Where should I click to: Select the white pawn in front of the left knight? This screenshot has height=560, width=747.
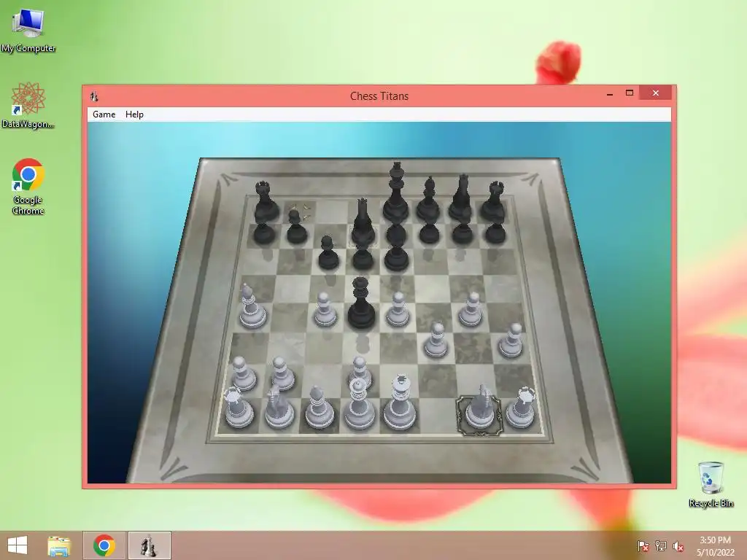[282, 374]
